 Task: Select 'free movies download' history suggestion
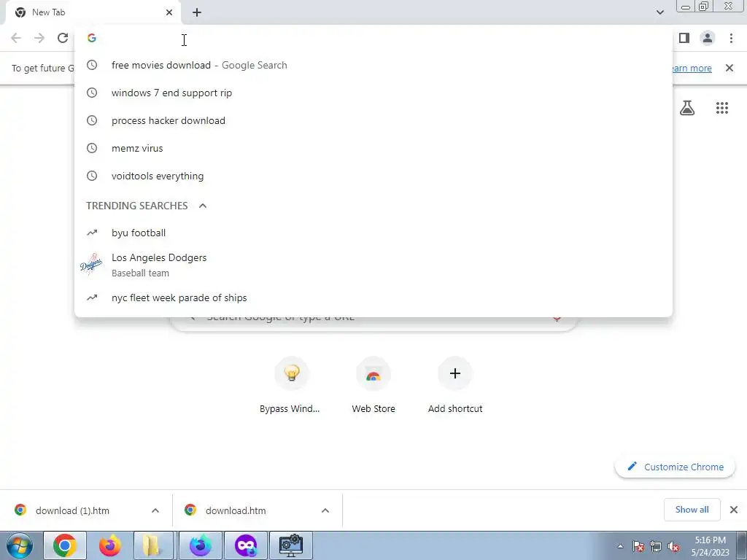(x=373, y=65)
